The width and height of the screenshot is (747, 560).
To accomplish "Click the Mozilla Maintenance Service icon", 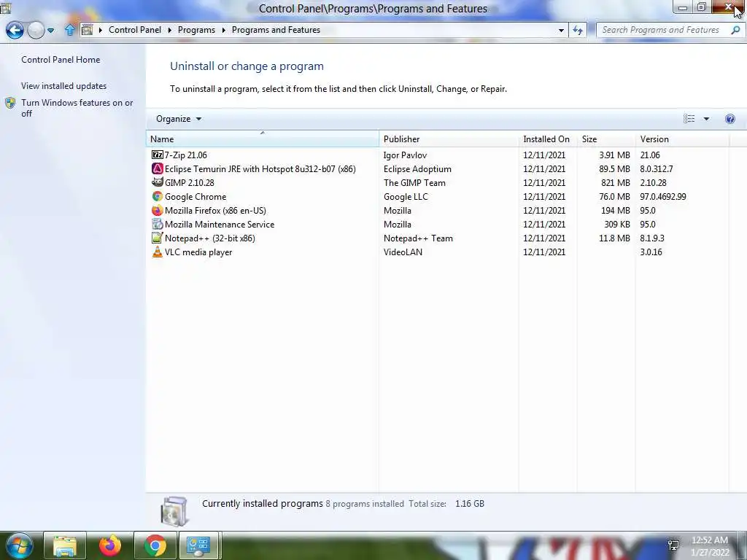I will [x=158, y=224].
